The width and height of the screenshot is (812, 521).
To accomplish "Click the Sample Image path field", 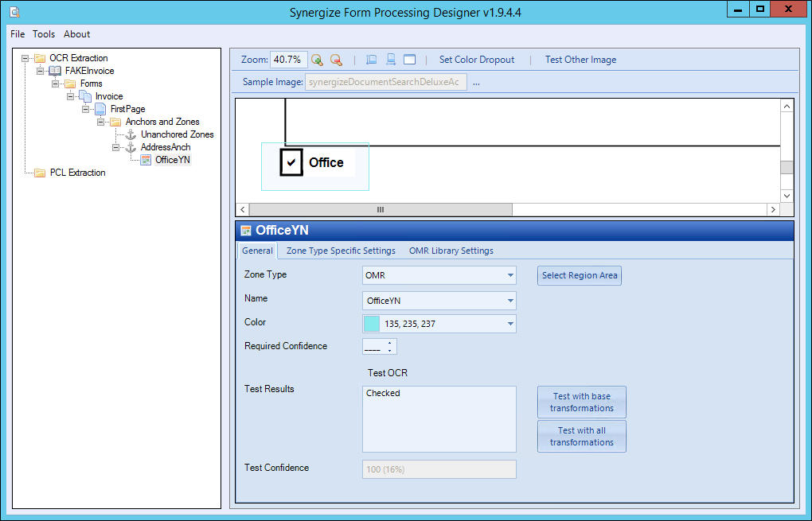I will click(x=386, y=82).
